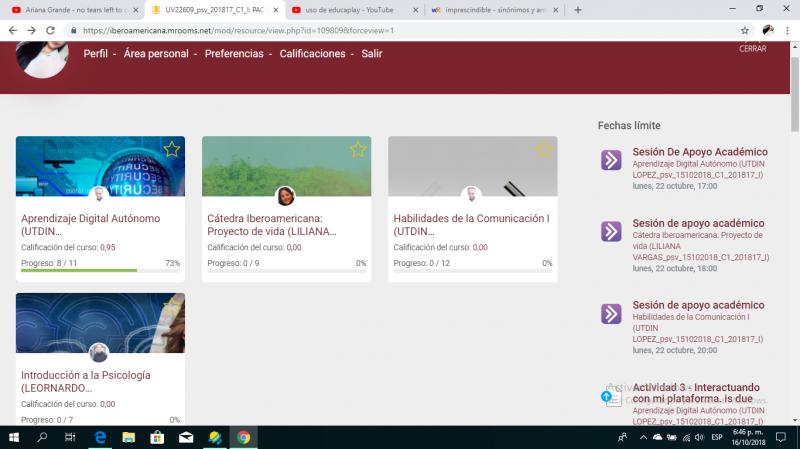Open Task View on taskbar
The height and width of the screenshot is (449, 800).
pyautogui.click(x=70, y=437)
